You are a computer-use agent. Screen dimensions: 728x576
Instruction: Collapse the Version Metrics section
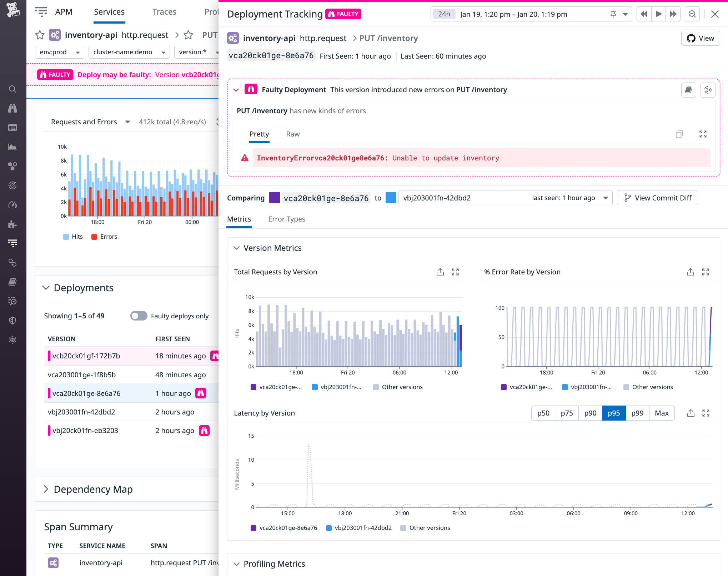[x=236, y=248]
